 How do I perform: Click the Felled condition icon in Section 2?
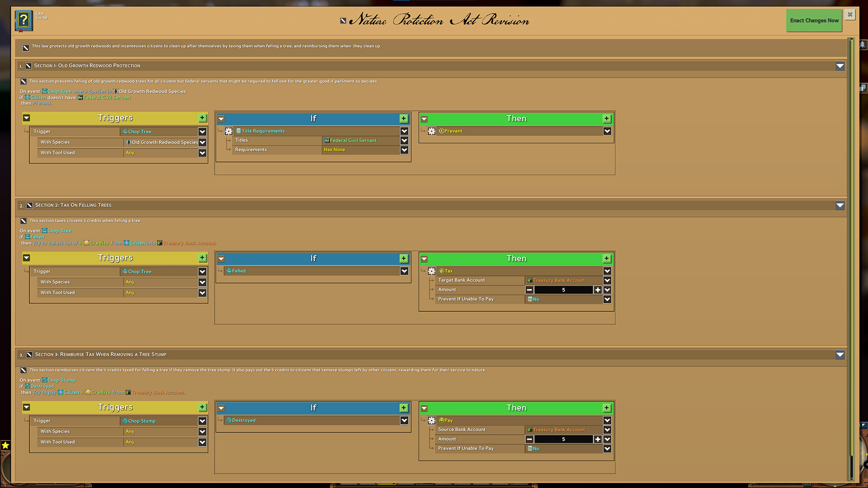229,271
